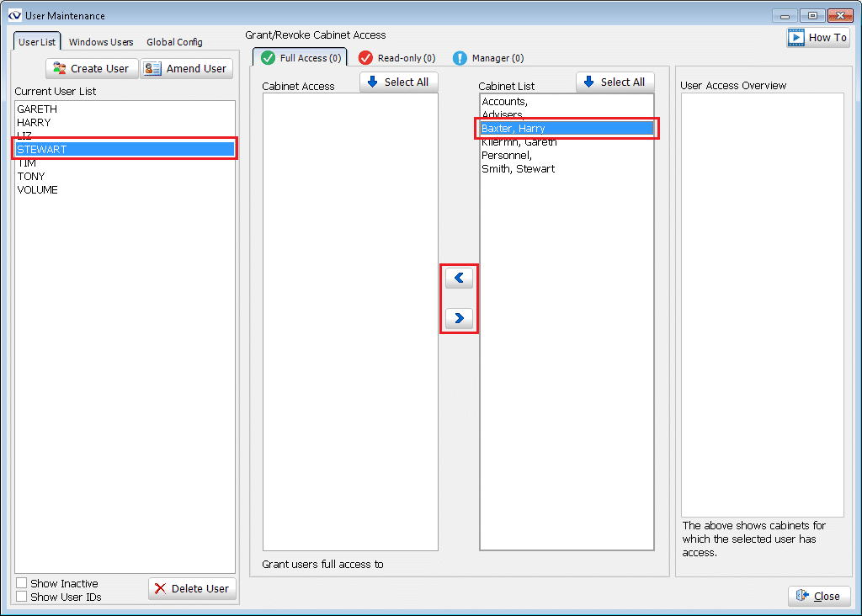This screenshot has height=616, width=862.
Task: Click inside the empty Cabinet Access list box
Action: pos(350,321)
